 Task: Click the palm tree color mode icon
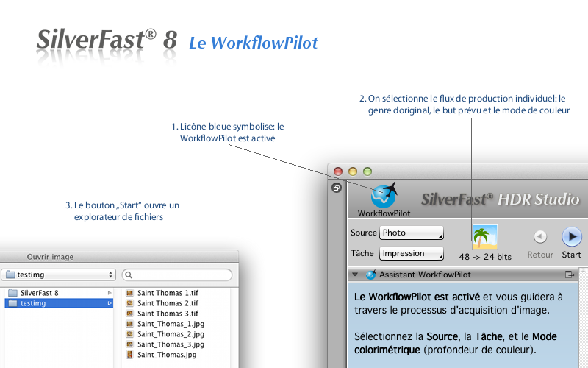click(x=485, y=237)
